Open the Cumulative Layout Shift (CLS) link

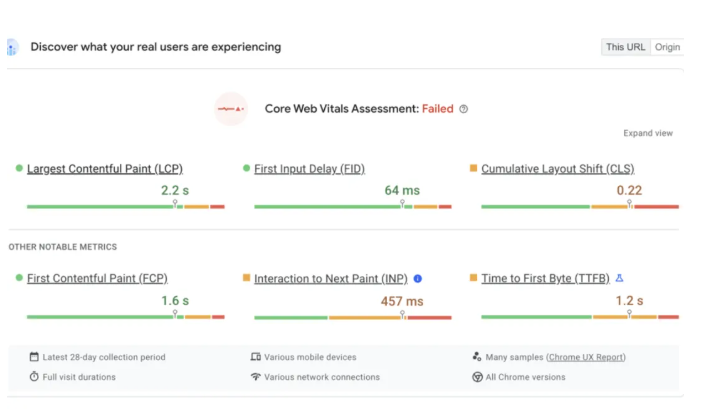[557, 169]
